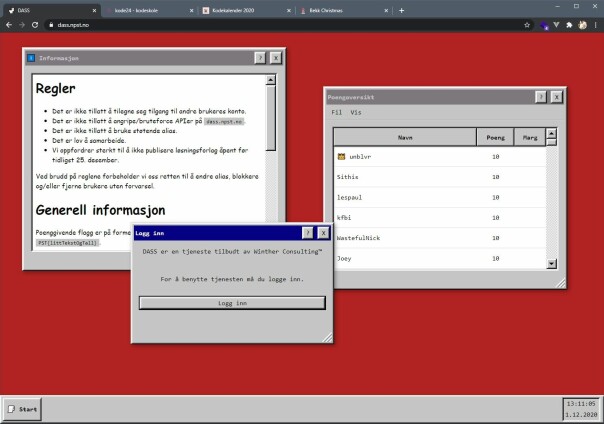604x424 pixels.
Task: Close the Informasjon window
Action: click(x=276, y=58)
